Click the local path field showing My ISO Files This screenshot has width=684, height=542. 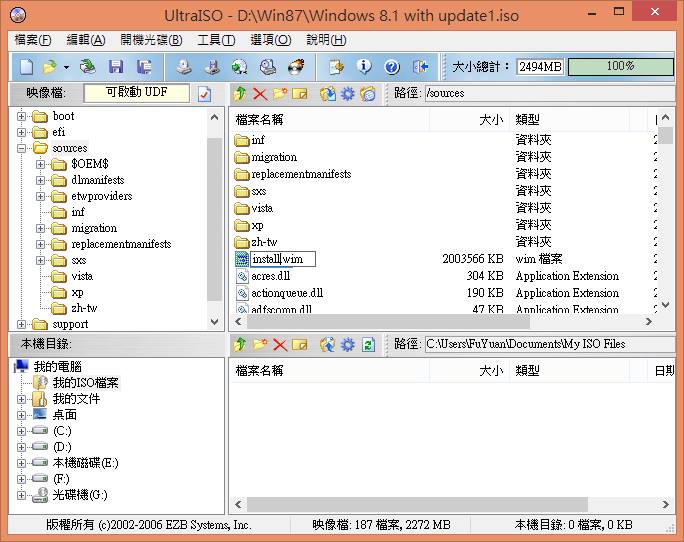coord(550,344)
